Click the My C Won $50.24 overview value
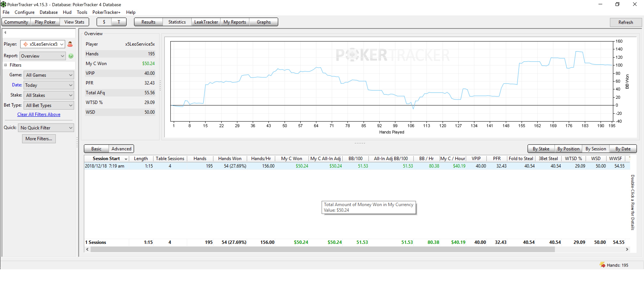Screen dimensions: 644x291 tap(148, 63)
